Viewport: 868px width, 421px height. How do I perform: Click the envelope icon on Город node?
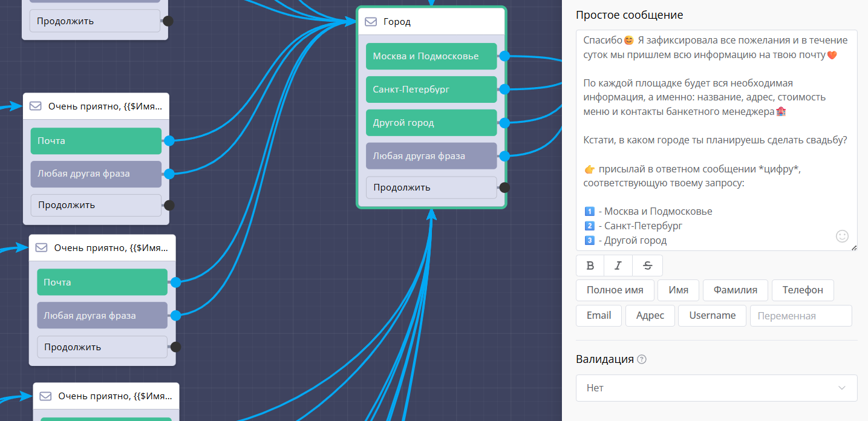tap(371, 22)
